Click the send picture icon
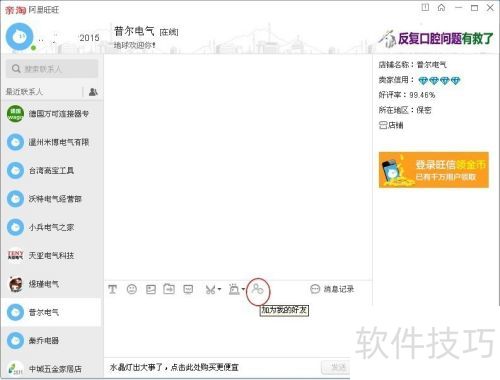 pos(151,289)
